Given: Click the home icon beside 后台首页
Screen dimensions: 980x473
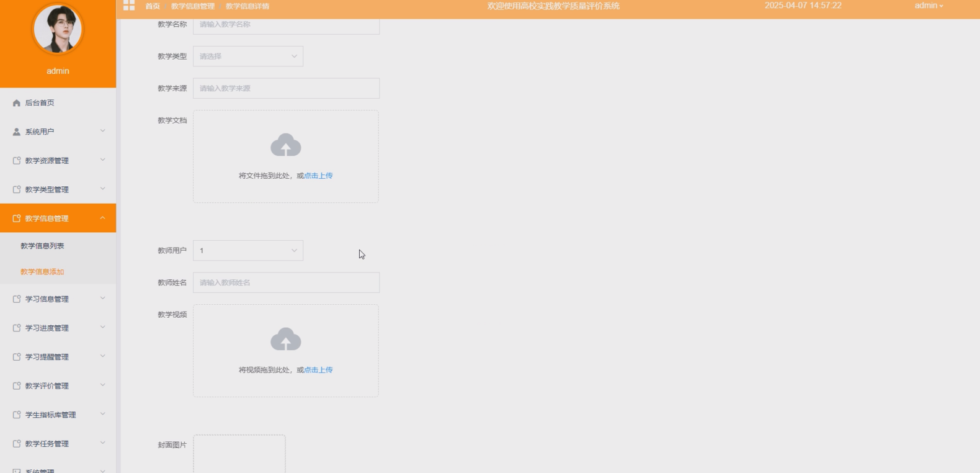Looking at the screenshot, I should 17,103.
